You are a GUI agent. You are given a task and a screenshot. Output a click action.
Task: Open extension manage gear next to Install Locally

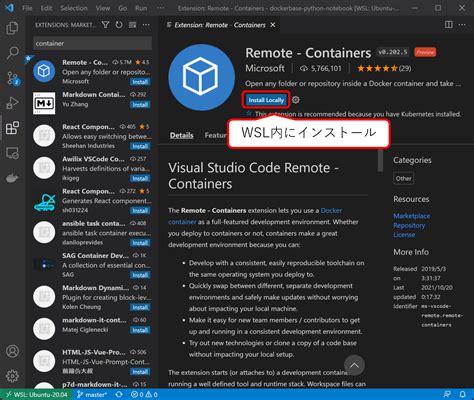pos(296,100)
